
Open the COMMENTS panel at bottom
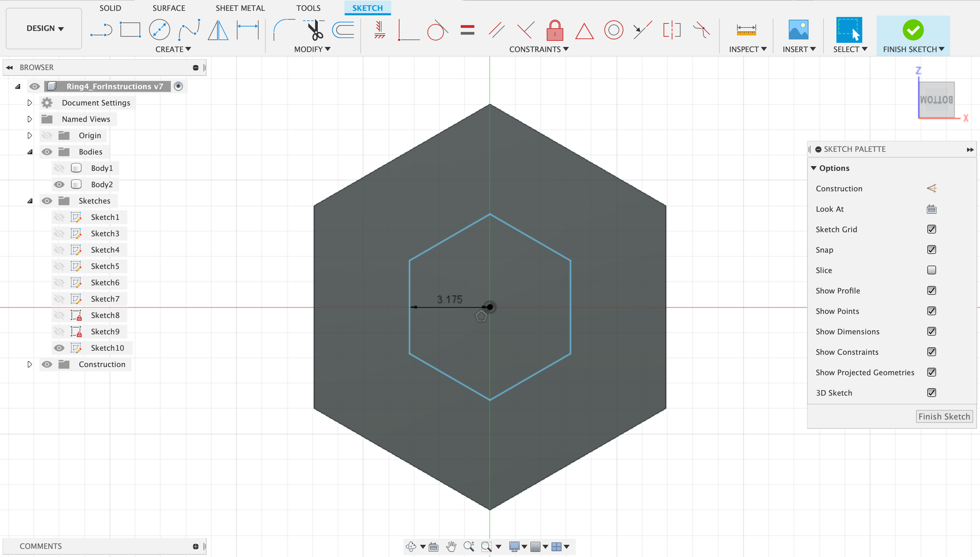click(x=40, y=546)
